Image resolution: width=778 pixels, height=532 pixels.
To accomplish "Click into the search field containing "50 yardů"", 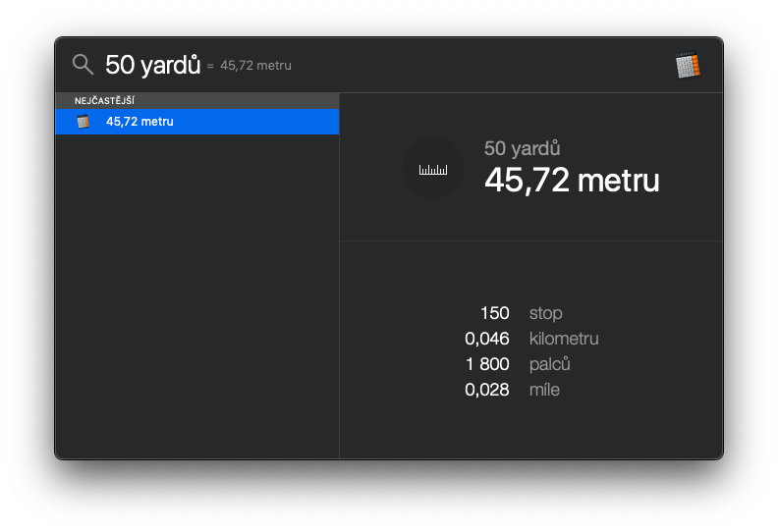I will (152, 65).
